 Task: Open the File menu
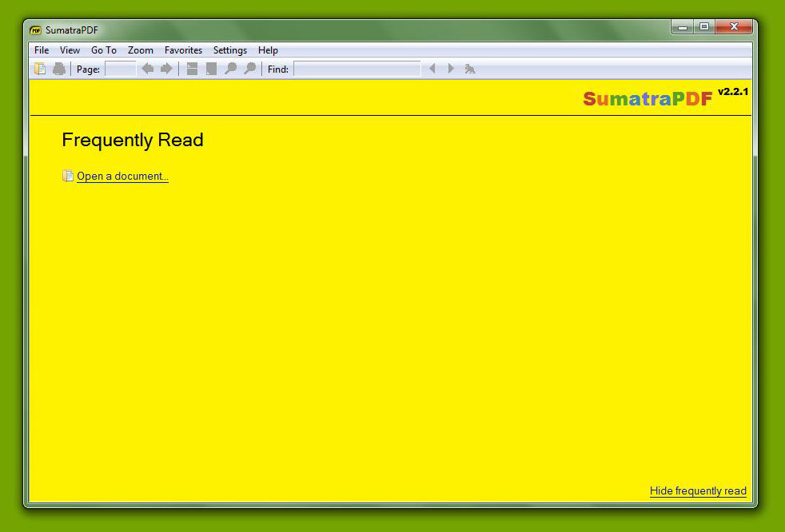point(42,50)
